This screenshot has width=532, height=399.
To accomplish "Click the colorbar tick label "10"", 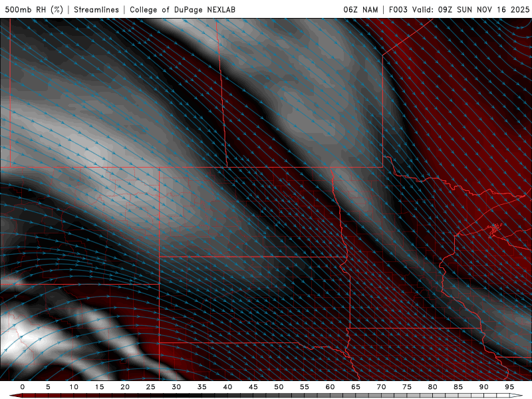I will tap(74, 387).
